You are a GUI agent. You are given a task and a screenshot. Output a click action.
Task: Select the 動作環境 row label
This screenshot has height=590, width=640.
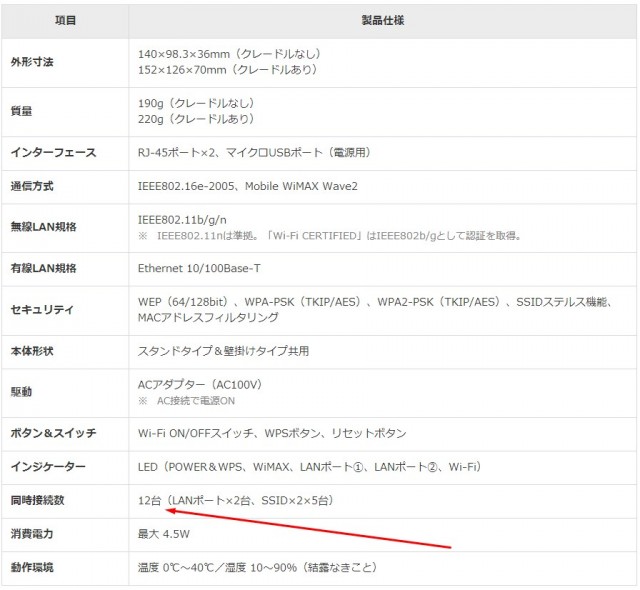[32, 567]
